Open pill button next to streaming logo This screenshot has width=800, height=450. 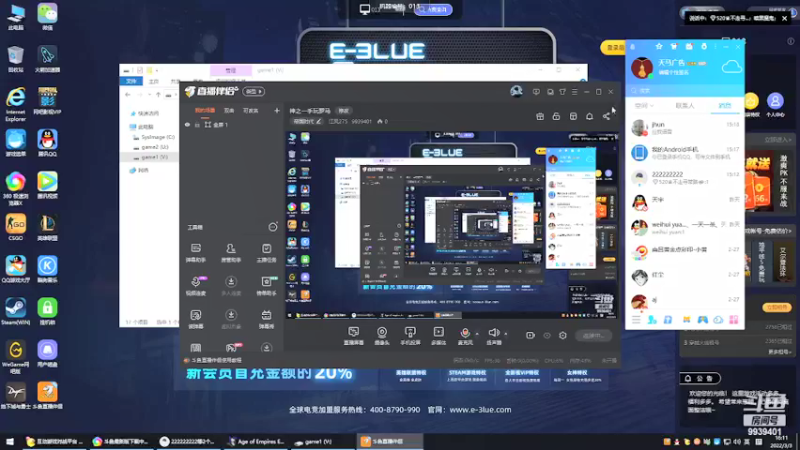(254, 91)
